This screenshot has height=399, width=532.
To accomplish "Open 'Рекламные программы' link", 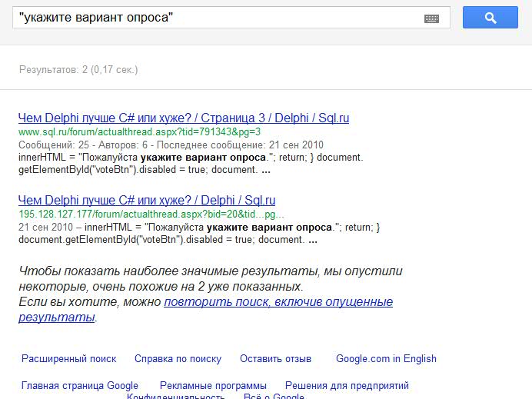I will click(213, 385).
